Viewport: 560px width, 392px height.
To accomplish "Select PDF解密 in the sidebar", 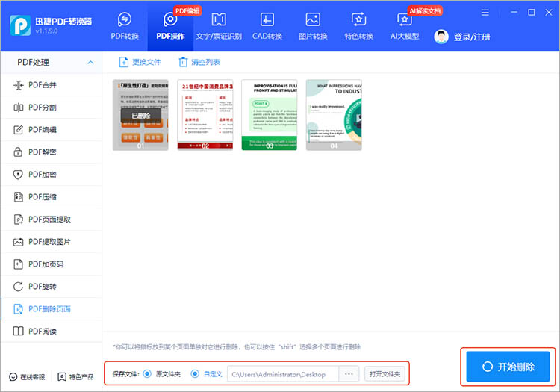I will tap(51, 152).
